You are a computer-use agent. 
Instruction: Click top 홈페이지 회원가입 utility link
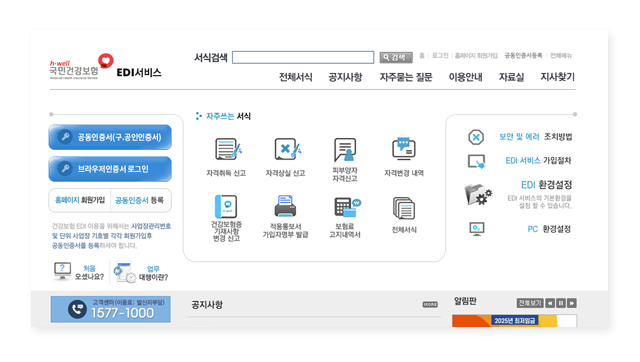pos(476,56)
